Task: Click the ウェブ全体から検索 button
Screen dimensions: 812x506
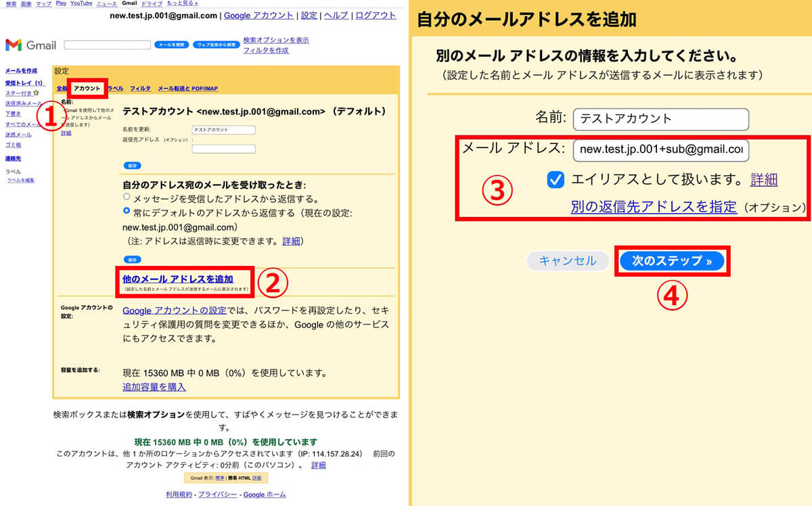Action: pos(216,45)
